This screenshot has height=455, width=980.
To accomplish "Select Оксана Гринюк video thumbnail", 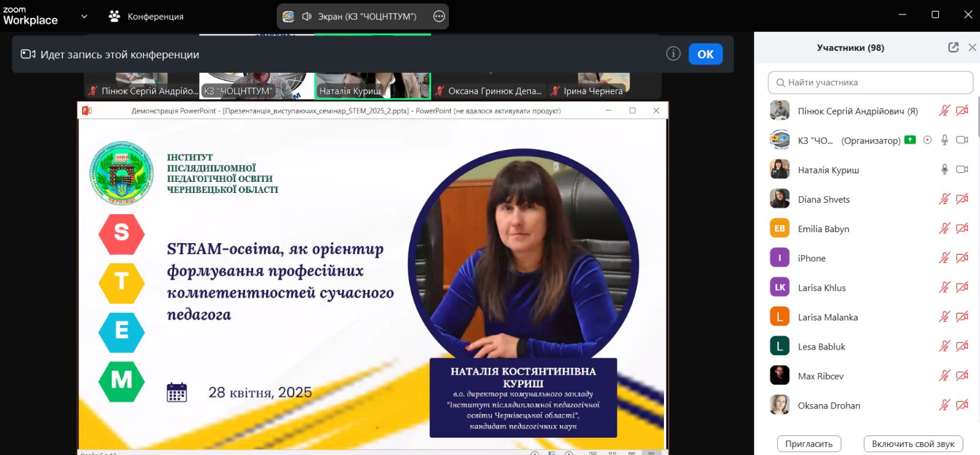I will click(489, 86).
